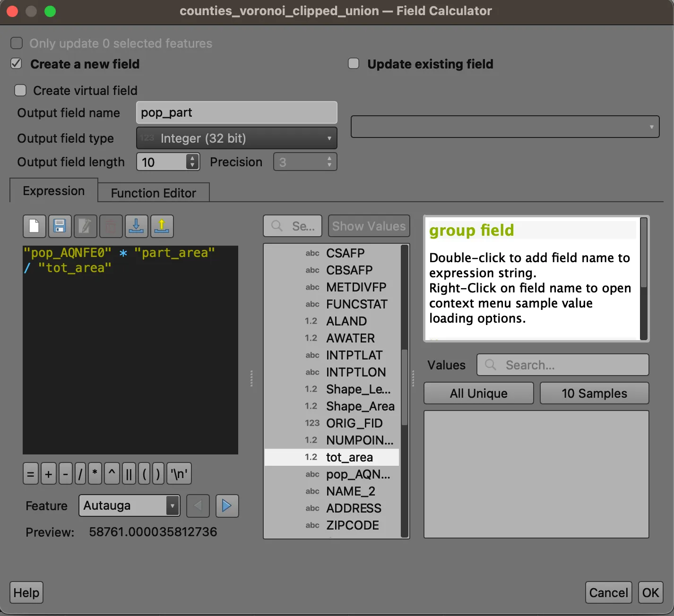674x616 pixels.
Task: Insert the multiplication operator button
Action: pyautogui.click(x=95, y=473)
